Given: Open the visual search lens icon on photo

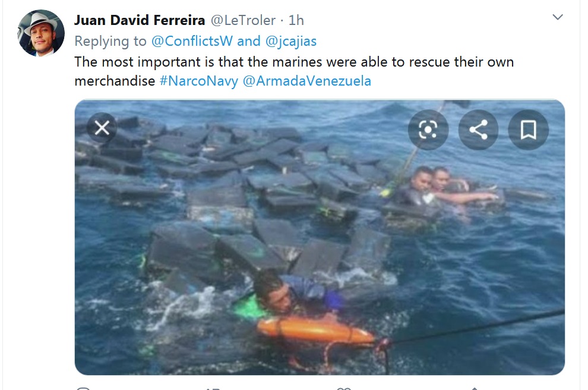Looking at the screenshot, I should click(x=428, y=130).
